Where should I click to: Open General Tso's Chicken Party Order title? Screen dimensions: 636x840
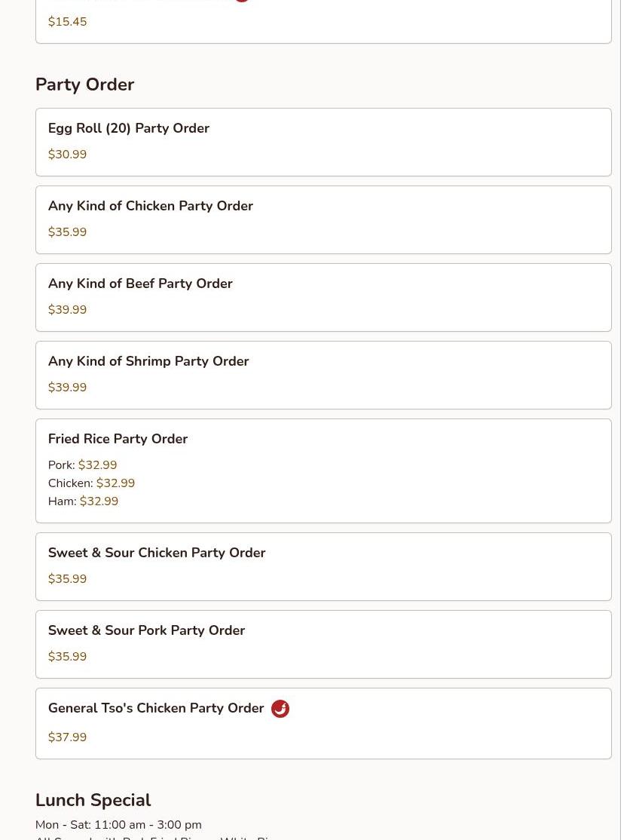coord(156,709)
